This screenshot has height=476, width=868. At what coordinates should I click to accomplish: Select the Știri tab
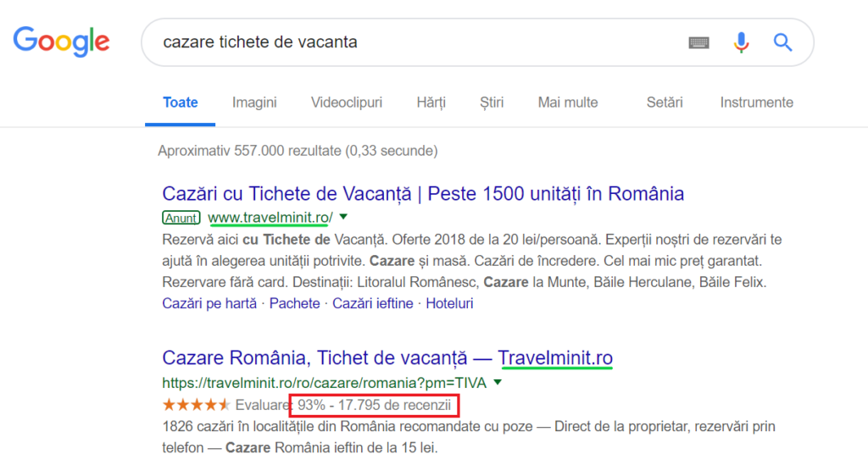pyautogui.click(x=492, y=102)
